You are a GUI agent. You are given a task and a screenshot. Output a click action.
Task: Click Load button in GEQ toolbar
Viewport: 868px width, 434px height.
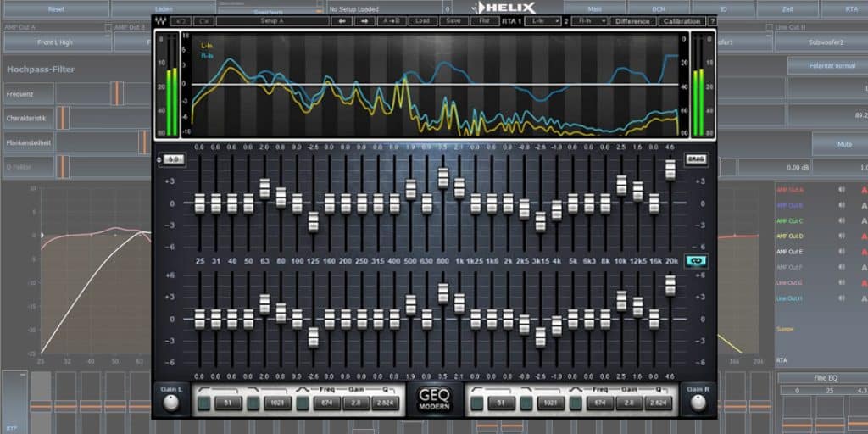(422, 21)
